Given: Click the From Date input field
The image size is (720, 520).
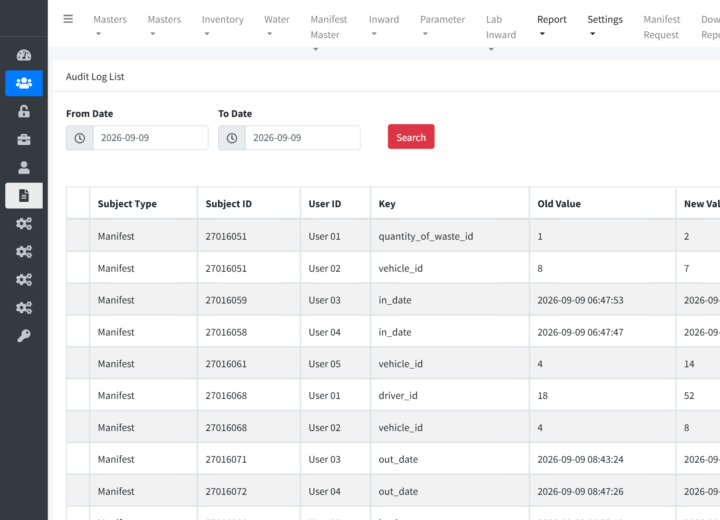Looking at the screenshot, I should pyautogui.click(x=151, y=138).
